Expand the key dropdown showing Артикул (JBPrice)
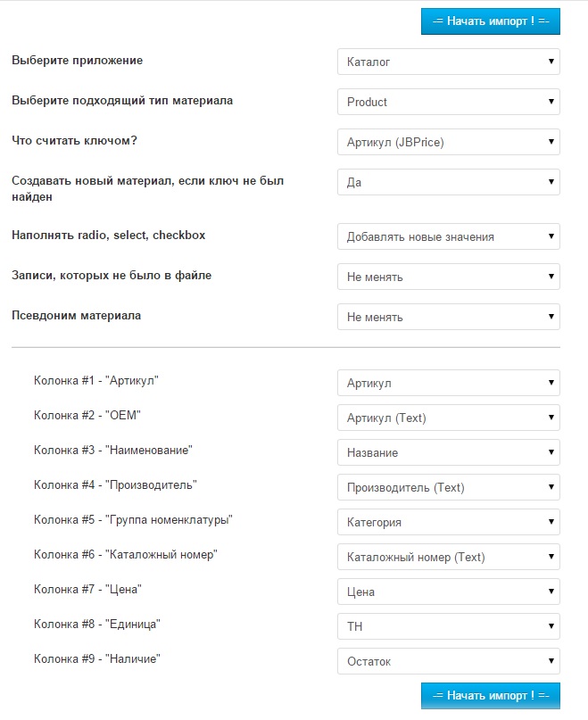 pos(448,142)
